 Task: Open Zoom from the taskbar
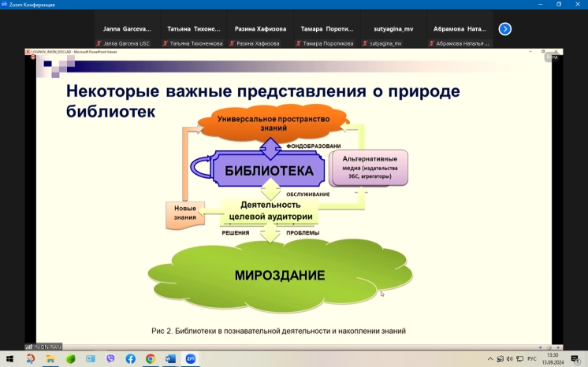[x=190, y=358]
